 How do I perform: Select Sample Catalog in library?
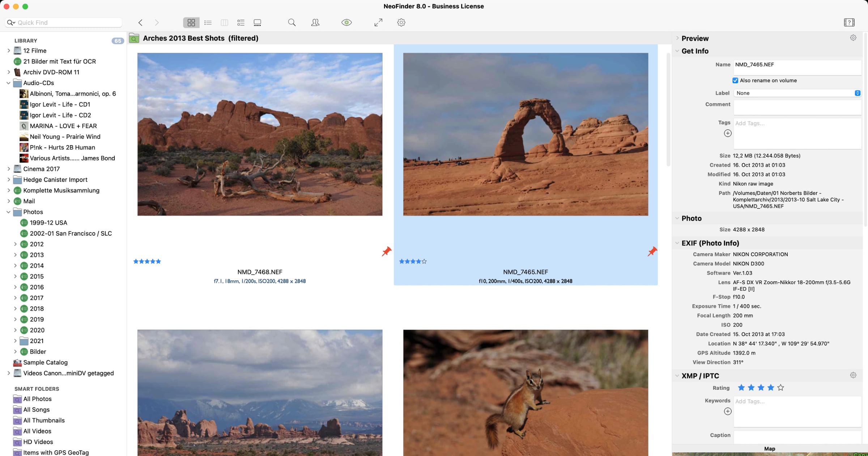[45, 362]
